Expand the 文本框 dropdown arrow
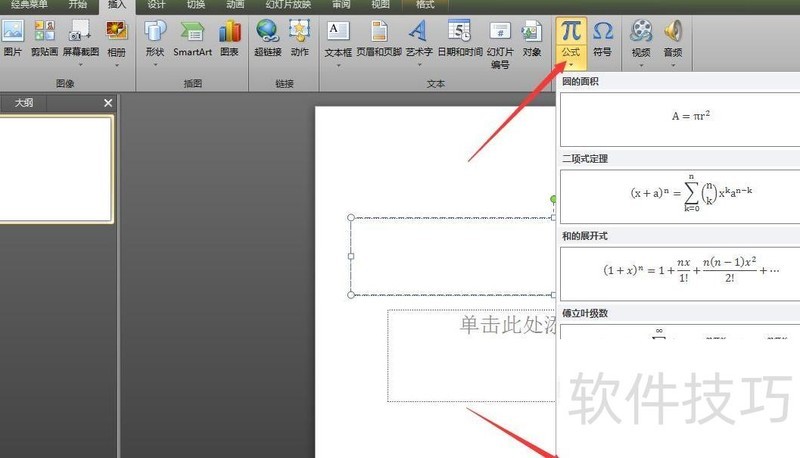 tap(338, 65)
